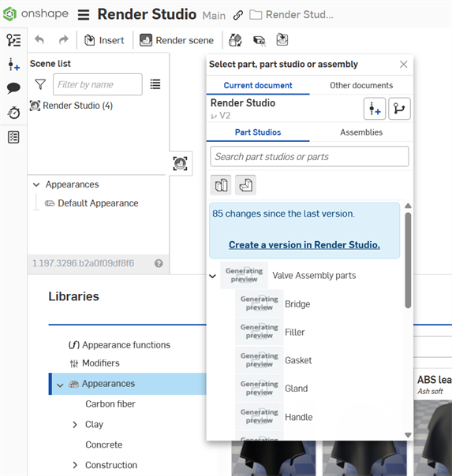Open the hamburger main menu
Viewport: 452px width, 476px height.
tap(84, 14)
